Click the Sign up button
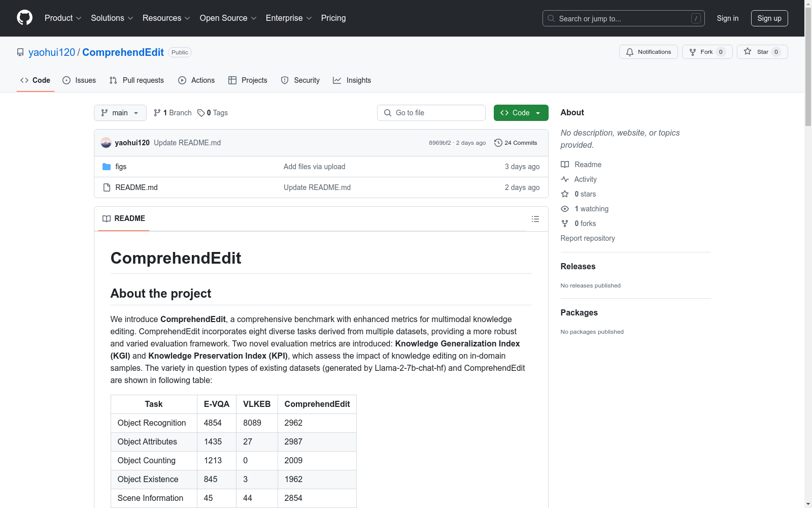This screenshot has width=812, height=508. pyautogui.click(x=769, y=18)
